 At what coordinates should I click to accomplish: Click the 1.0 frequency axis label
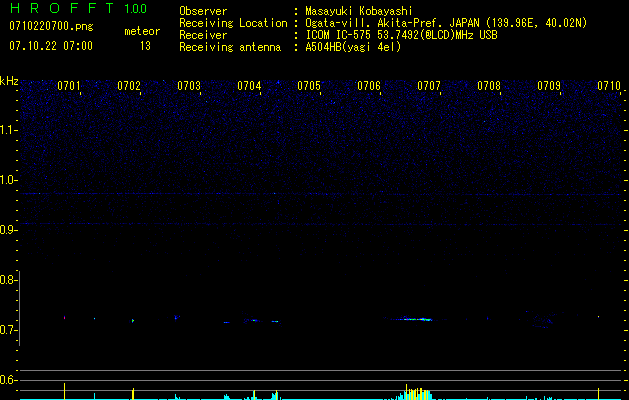tap(8, 180)
